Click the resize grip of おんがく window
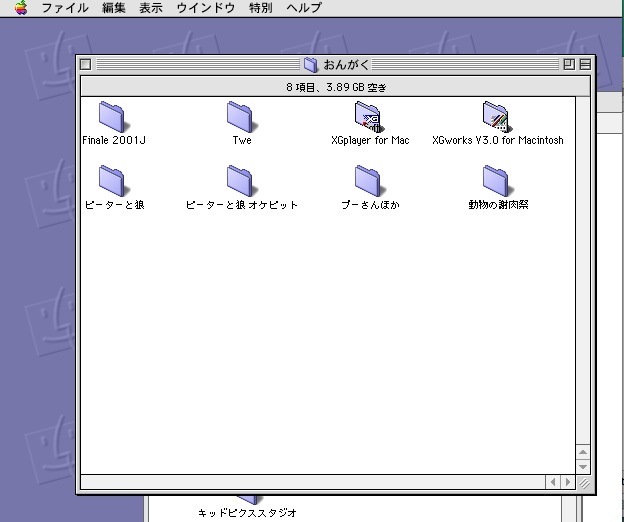The image size is (624, 522). (x=583, y=483)
